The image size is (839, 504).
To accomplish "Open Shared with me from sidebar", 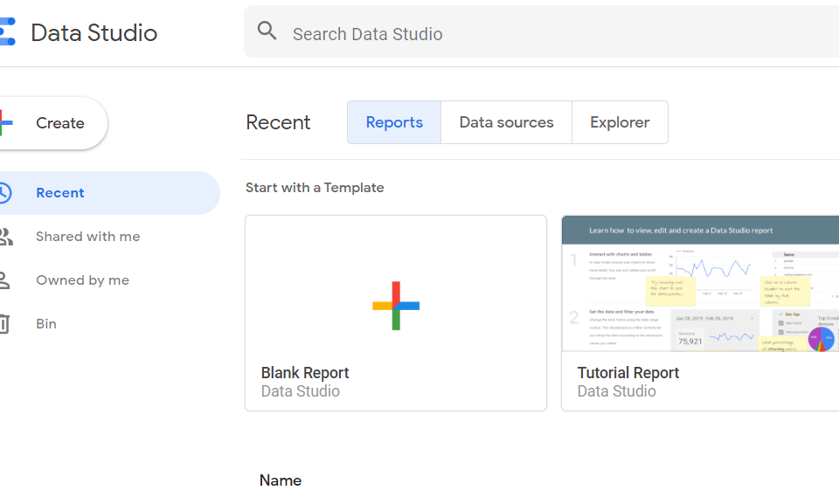I will (87, 236).
